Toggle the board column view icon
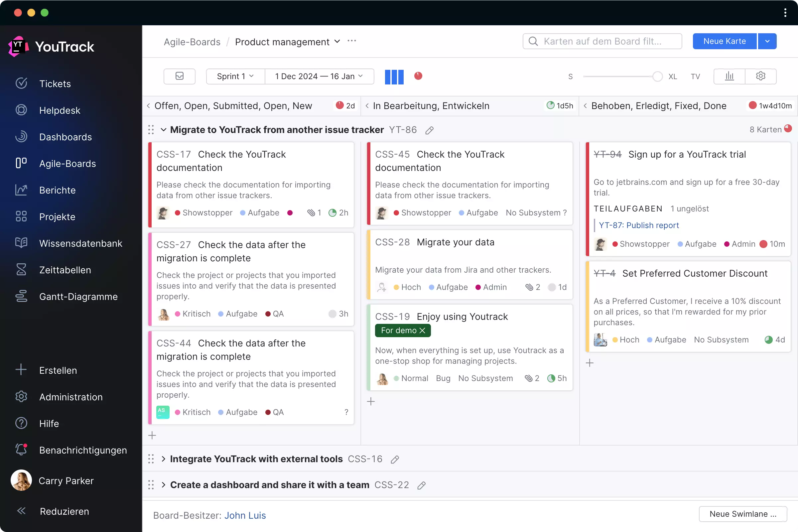Viewport: 798px width, 532px height. [x=394, y=76]
